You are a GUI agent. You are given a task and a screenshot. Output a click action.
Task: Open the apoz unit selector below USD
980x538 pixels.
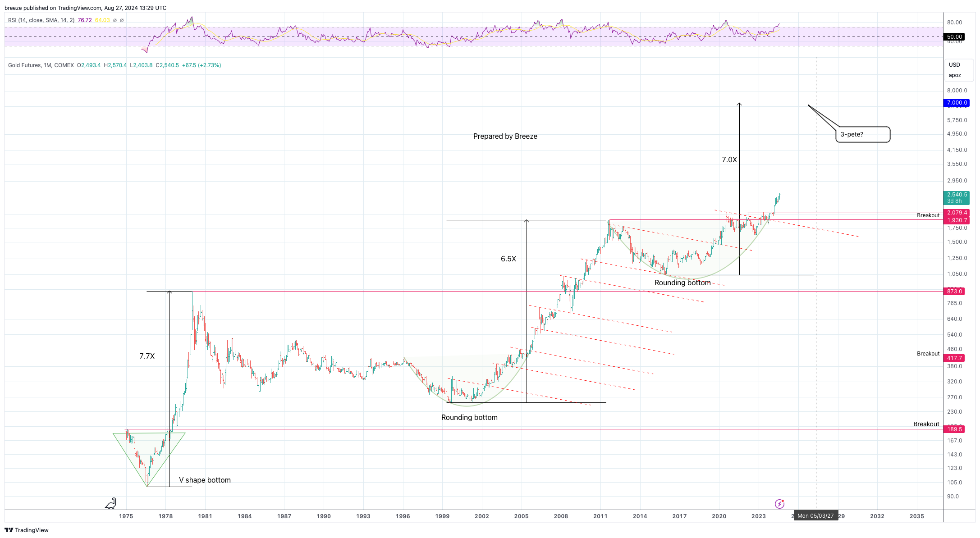point(954,75)
